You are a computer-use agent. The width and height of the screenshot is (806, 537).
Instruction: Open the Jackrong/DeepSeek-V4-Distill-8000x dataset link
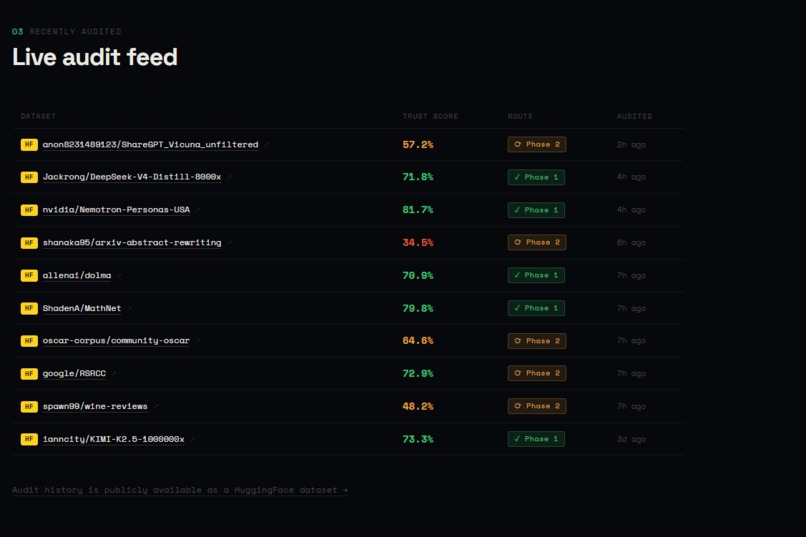pyautogui.click(x=132, y=177)
